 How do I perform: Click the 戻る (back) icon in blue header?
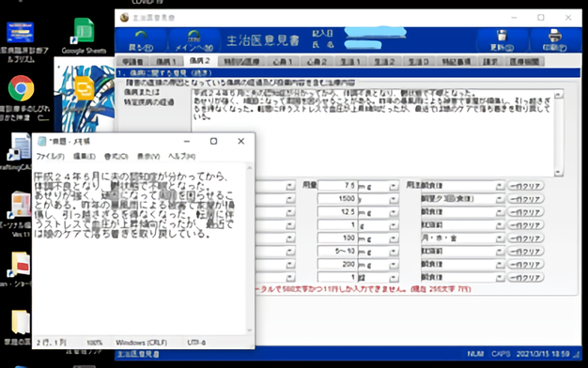141,40
